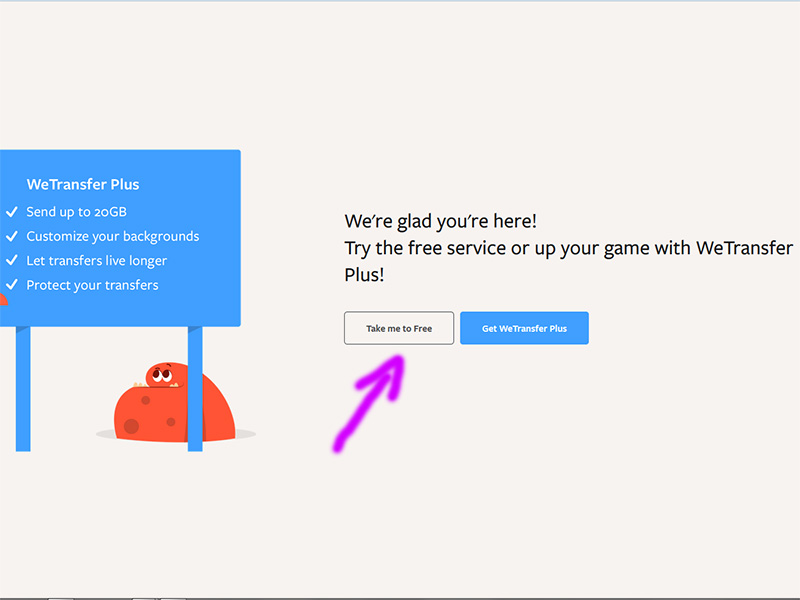Click the Get WeTransfer Plus button
This screenshot has width=800, height=600.
(524, 328)
